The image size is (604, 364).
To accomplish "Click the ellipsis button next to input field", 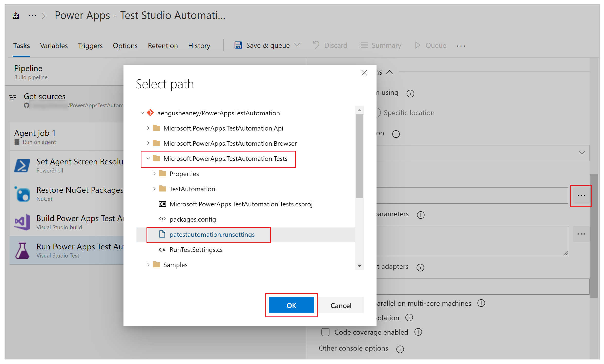I will pyautogui.click(x=581, y=195).
